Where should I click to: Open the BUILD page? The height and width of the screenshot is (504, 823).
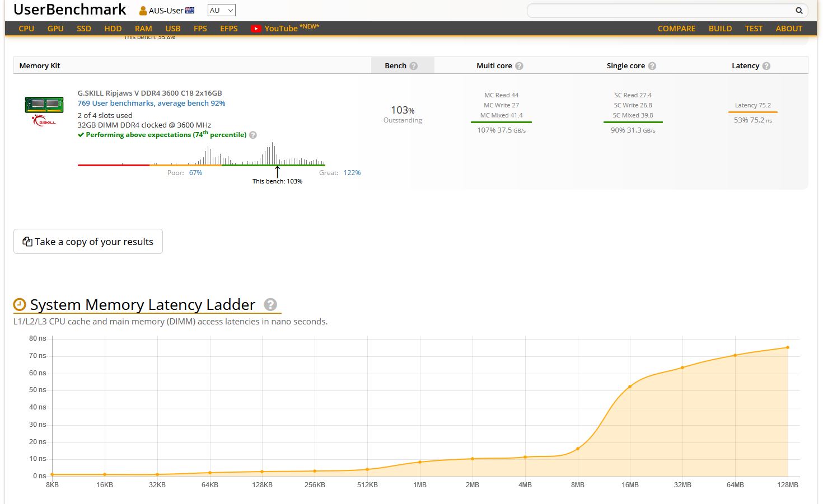tap(720, 29)
